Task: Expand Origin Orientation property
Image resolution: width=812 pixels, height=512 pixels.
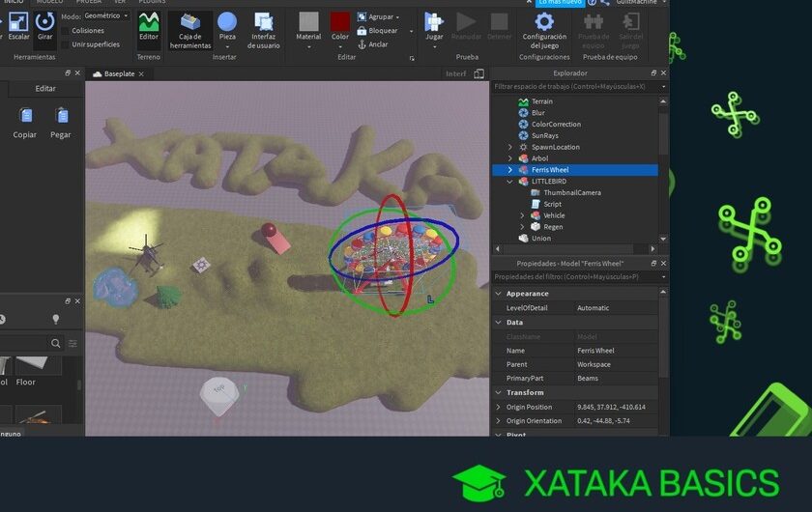Action: (498, 421)
